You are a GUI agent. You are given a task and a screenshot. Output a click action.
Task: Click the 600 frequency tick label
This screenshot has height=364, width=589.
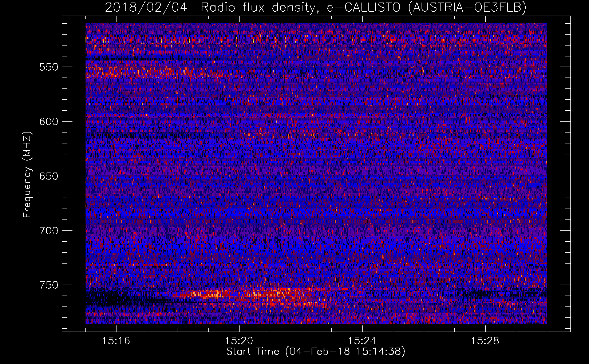coord(49,122)
